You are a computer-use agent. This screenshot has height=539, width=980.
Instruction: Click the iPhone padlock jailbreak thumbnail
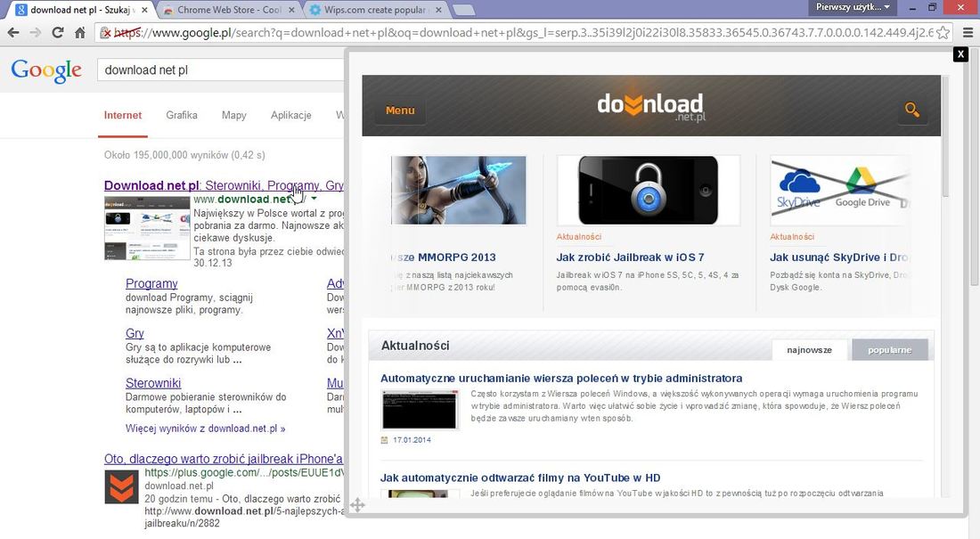pyautogui.click(x=648, y=190)
